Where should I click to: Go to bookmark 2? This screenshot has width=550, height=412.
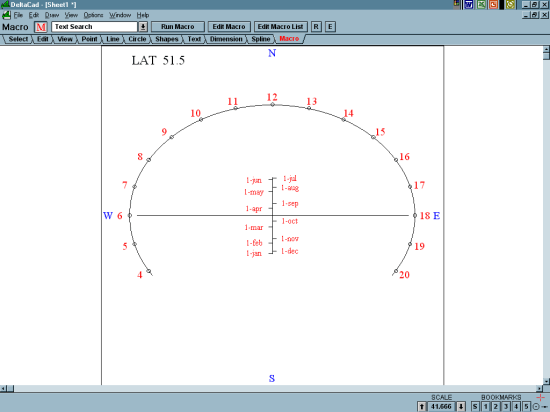[496, 406]
